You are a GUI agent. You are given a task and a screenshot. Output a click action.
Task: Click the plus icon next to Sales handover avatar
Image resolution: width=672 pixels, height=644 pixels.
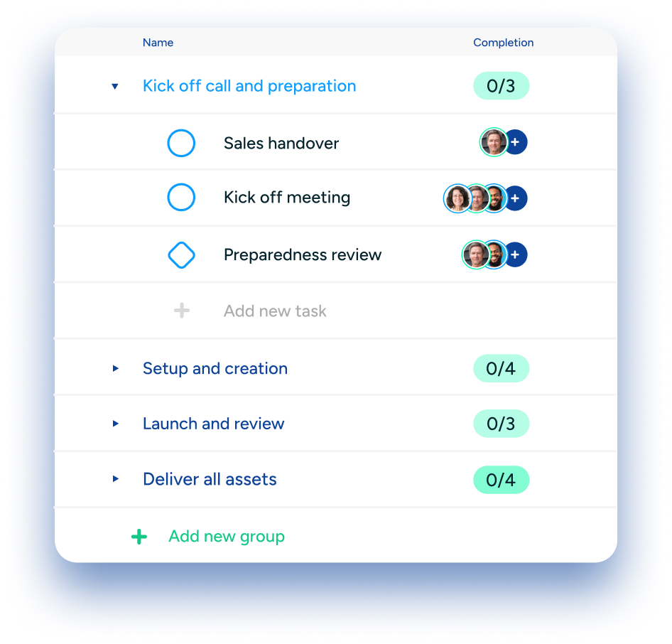[515, 142]
